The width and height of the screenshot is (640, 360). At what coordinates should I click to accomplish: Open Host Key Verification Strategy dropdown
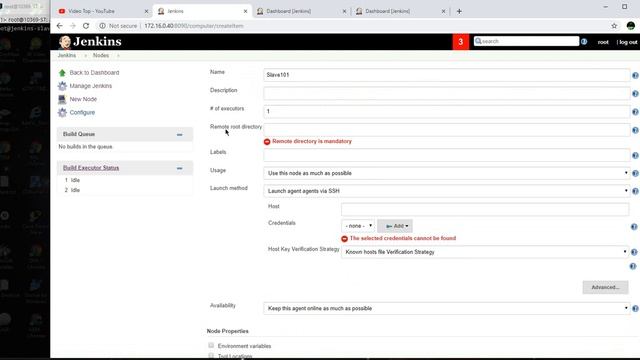point(485,252)
